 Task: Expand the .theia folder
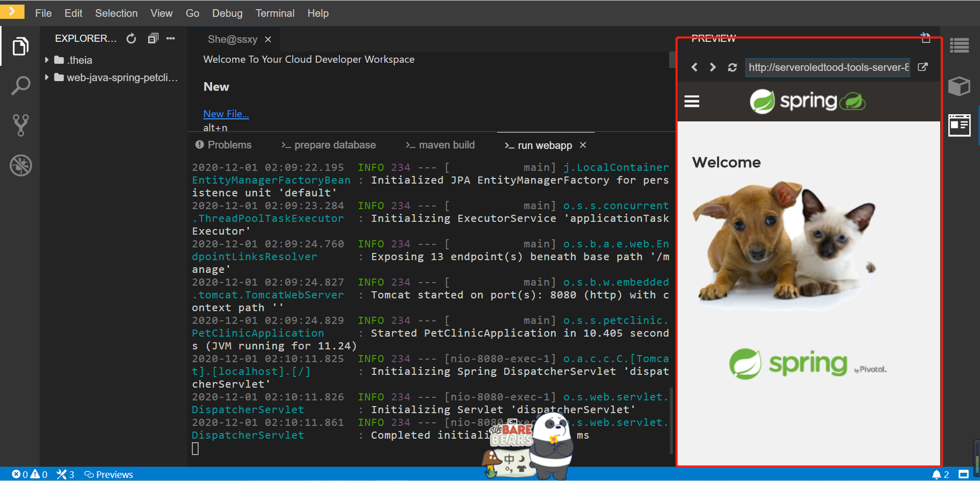click(x=46, y=60)
